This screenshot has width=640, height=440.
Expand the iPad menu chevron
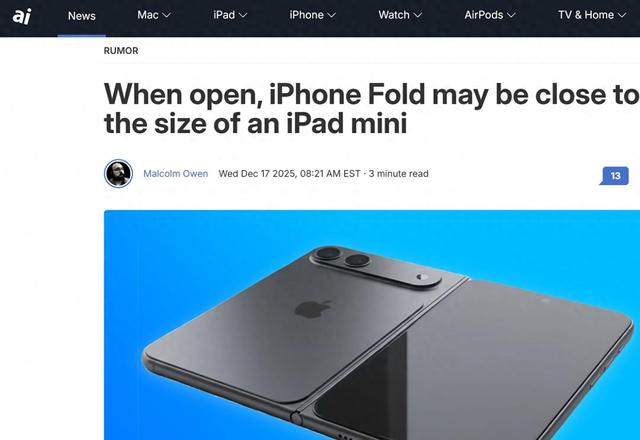(243, 16)
